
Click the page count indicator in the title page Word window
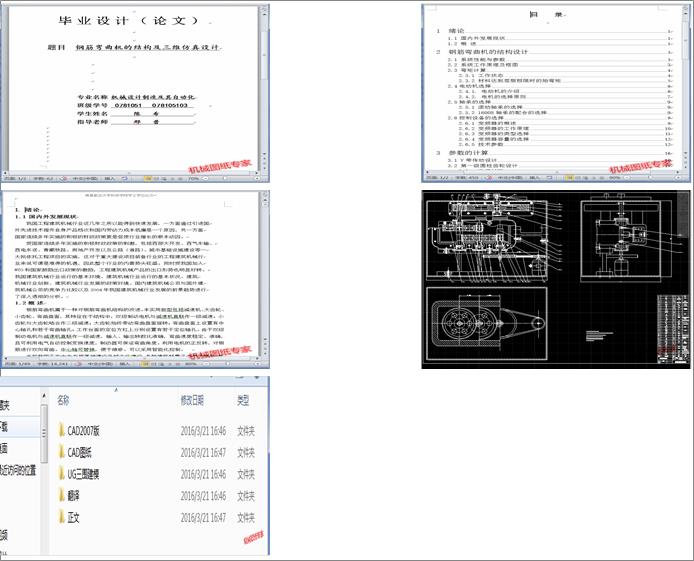(x=15, y=178)
